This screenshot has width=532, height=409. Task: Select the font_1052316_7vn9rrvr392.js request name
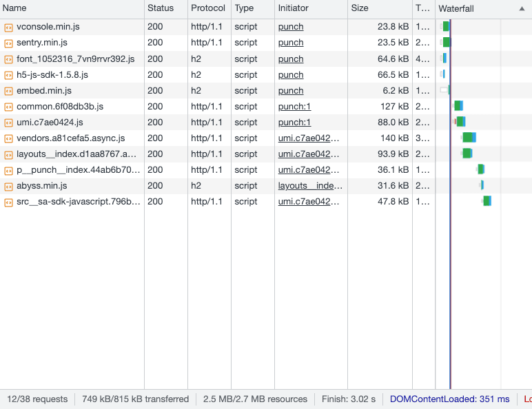point(75,59)
